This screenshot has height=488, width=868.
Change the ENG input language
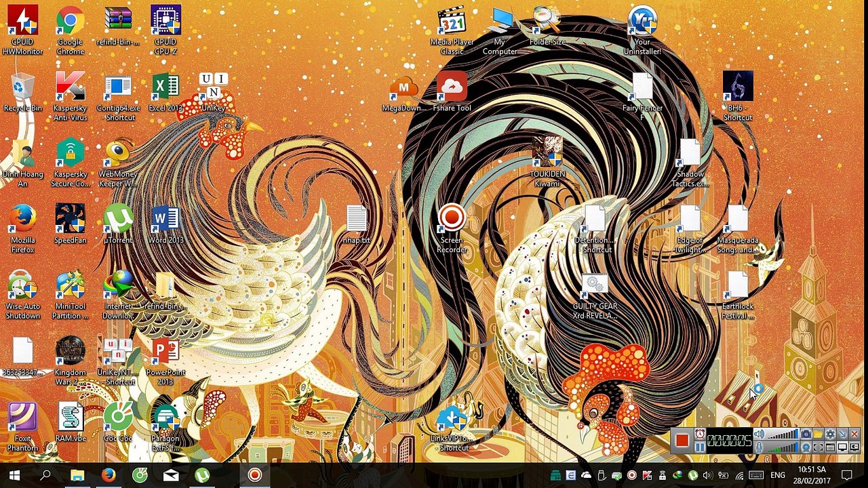[778, 475]
